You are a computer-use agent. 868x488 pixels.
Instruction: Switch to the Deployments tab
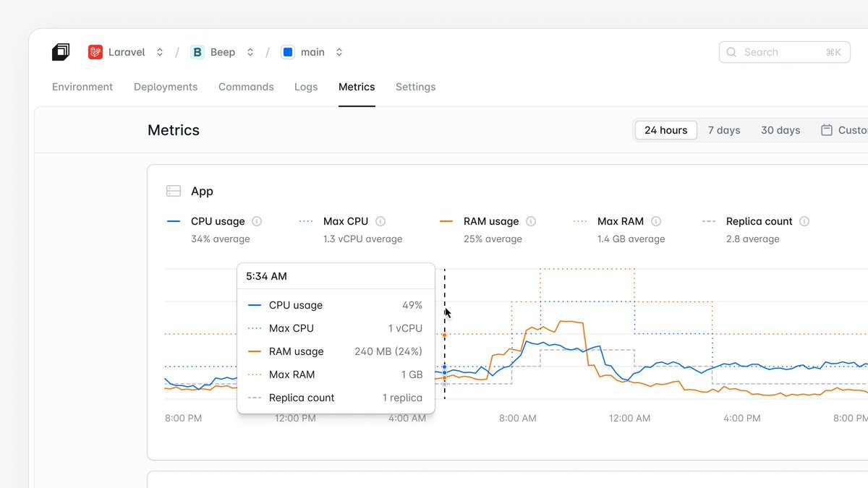(166, 87)
